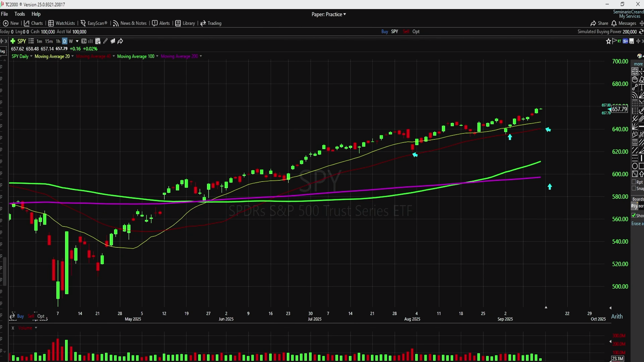
Task: Expand the timeframe dropdown arrow after W
Action: click(x=77, y=41)
